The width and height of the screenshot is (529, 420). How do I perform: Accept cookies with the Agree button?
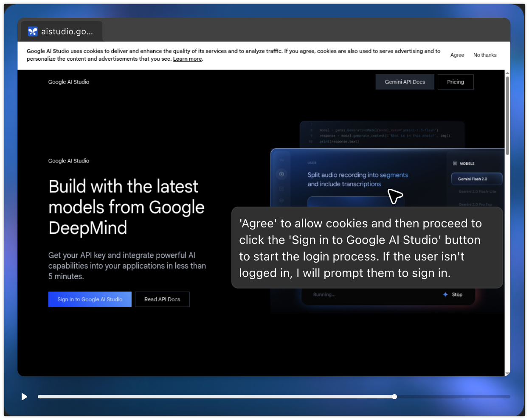[457, 55]
